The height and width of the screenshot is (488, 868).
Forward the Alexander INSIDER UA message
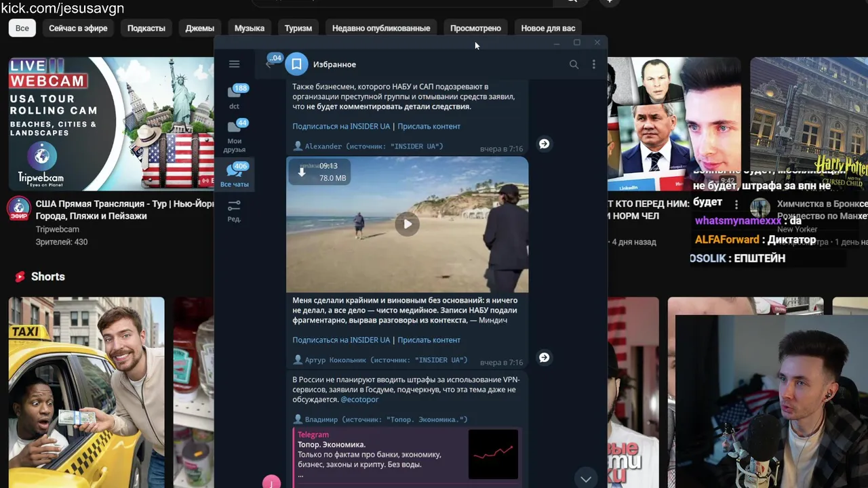click(x=544, y=144)
